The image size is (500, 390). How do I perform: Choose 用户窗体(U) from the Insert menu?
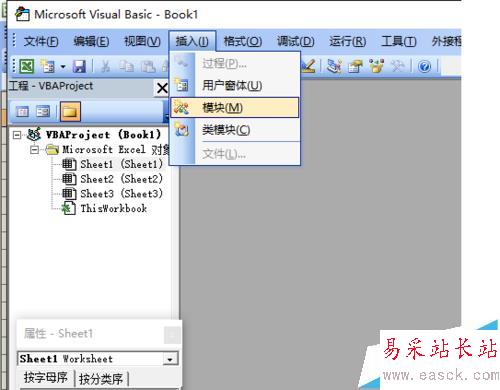(235, 86)
